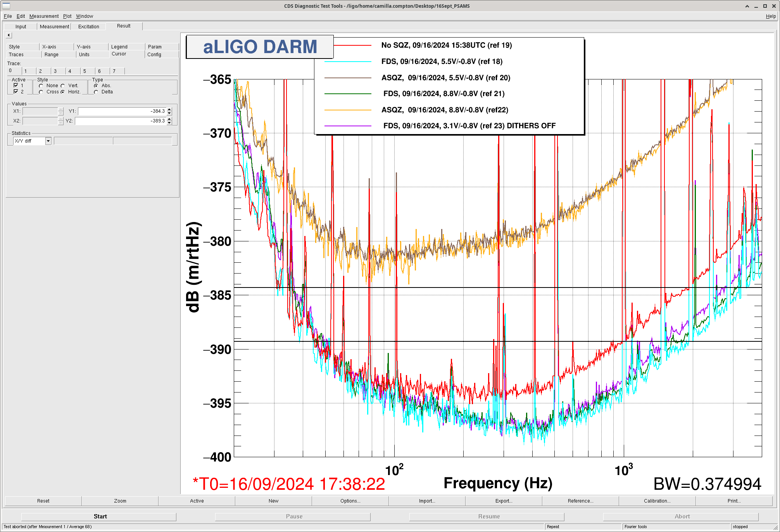Click the Print... button
Viewport: 780px width, 532px height.
734,501
